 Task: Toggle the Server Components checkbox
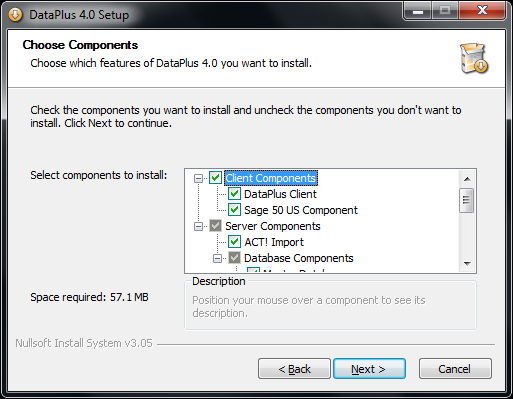pyautogui.click(x=215, y=226)
